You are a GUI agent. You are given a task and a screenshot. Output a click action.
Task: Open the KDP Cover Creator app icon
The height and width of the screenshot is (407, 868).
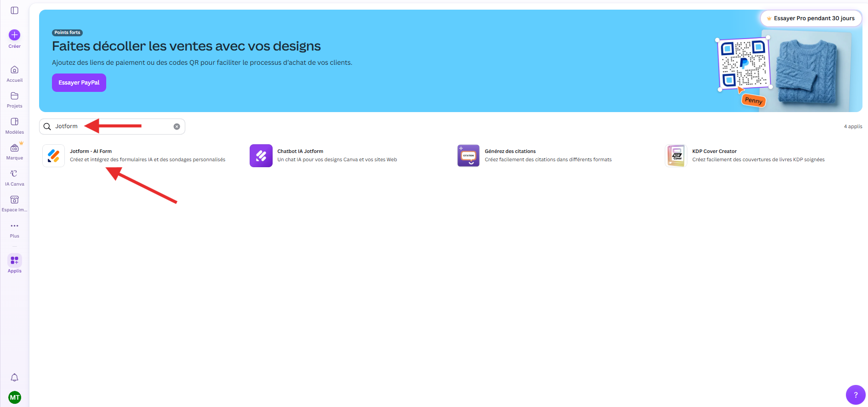click(x=676, y=156)
